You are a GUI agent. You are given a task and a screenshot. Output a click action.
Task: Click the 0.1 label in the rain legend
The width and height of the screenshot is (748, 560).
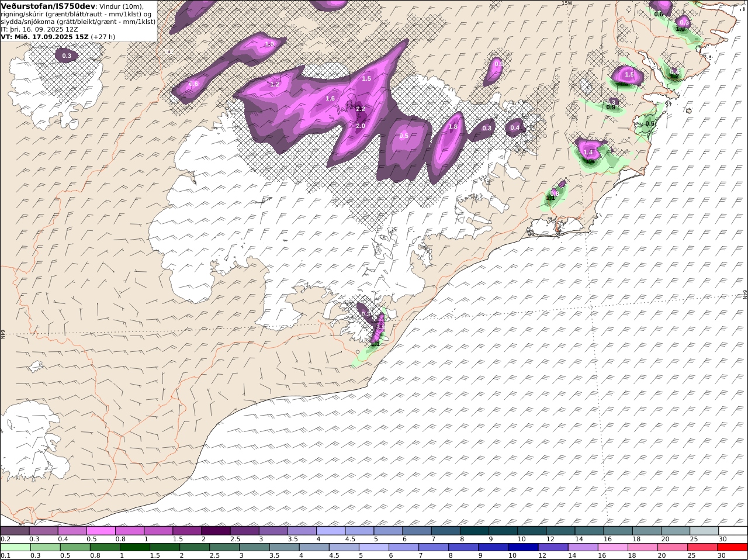(5, 556)
